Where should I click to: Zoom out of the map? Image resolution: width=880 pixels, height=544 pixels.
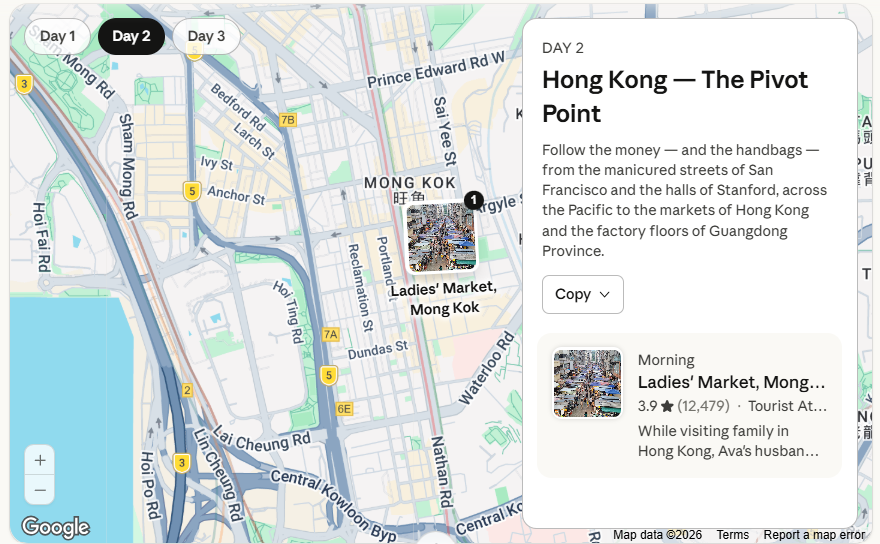coord(40,490)
